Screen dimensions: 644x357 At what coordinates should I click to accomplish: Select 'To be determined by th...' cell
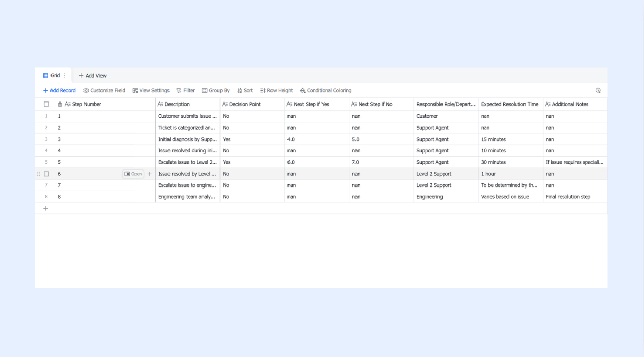pos(511,185)
